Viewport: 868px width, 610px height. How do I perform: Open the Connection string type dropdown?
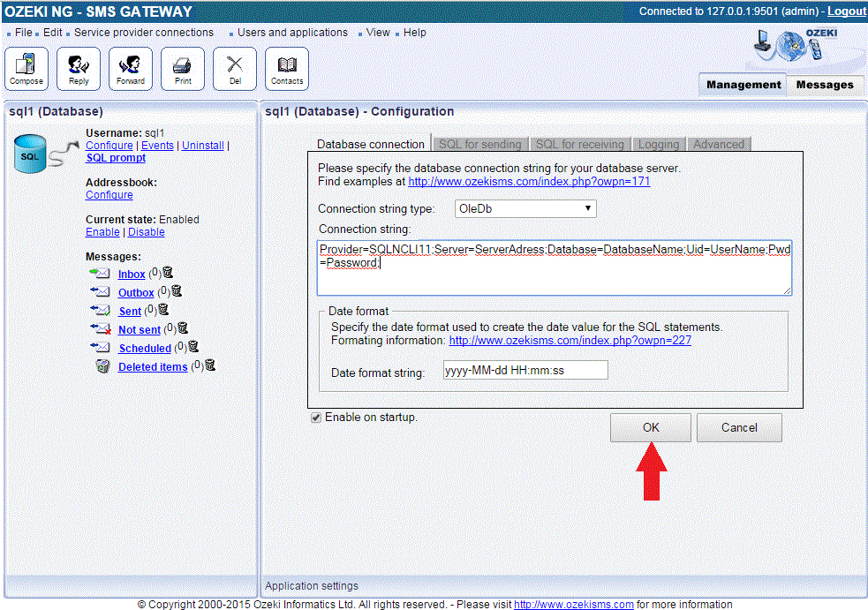tap(525, 209)
